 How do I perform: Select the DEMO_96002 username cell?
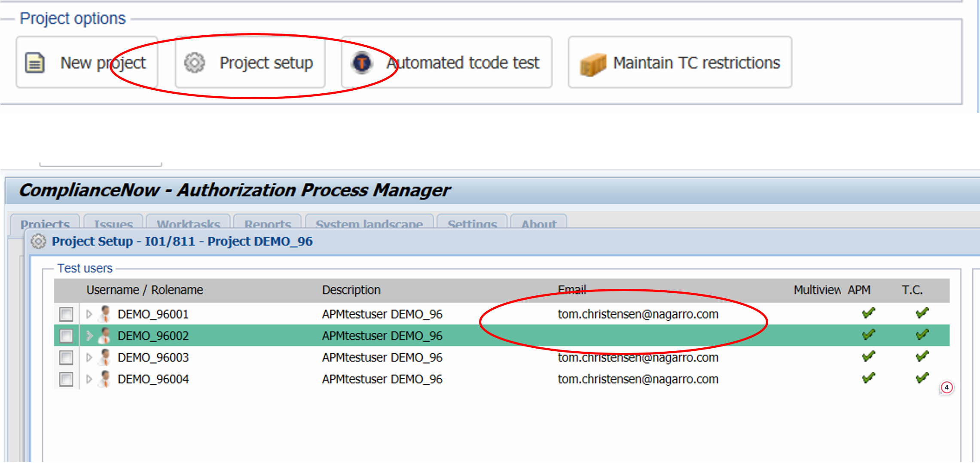[153, 336]
